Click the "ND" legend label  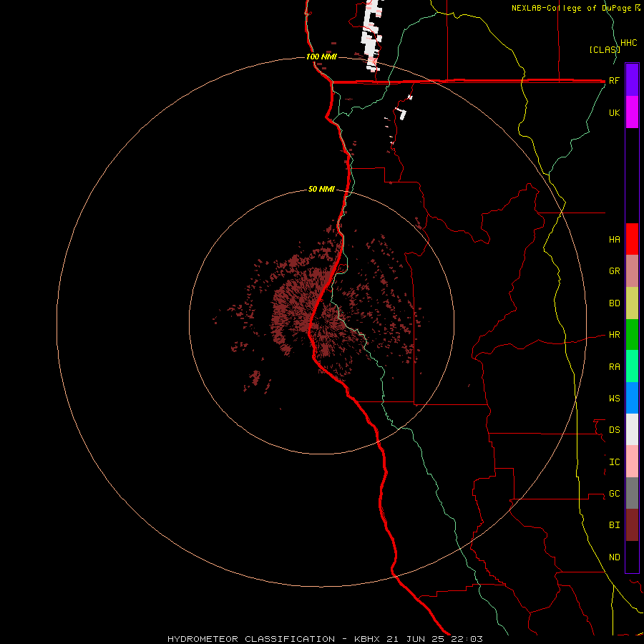click(614, 557)
